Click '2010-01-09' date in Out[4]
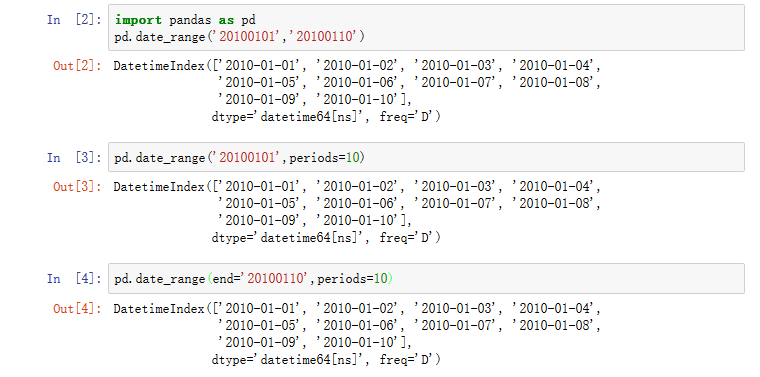 tap(259, 342)
